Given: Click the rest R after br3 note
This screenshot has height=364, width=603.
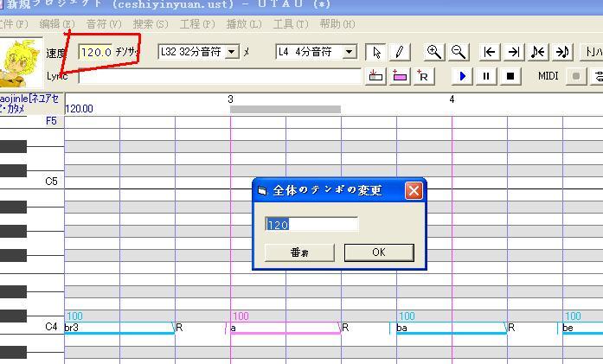Looking at the screenshot, I should click(179, 328).
